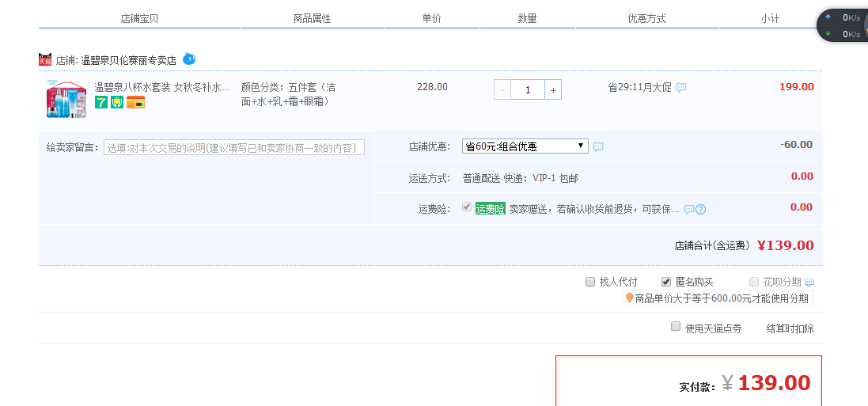868x406 pixels.
Task: Click the 给卖家留言 message input field
Action: pyautogui.click(x=233, y=147)
